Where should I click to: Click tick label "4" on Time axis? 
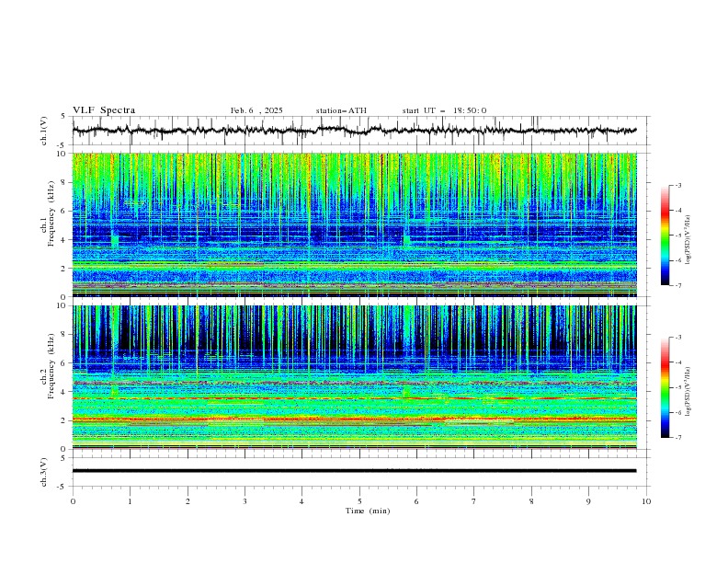[301, 501]
